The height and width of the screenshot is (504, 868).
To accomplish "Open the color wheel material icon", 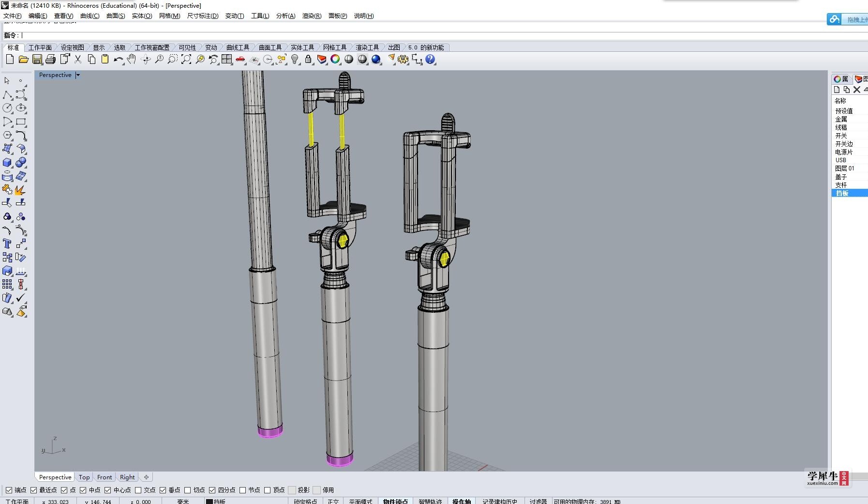I will coord(335,60).
